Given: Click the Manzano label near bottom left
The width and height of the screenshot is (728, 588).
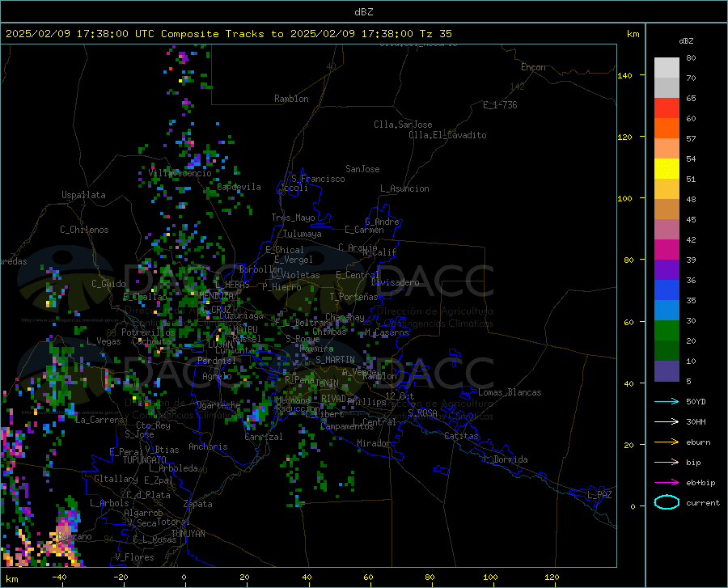Looking at the screenshot, I should coord(74,536).
